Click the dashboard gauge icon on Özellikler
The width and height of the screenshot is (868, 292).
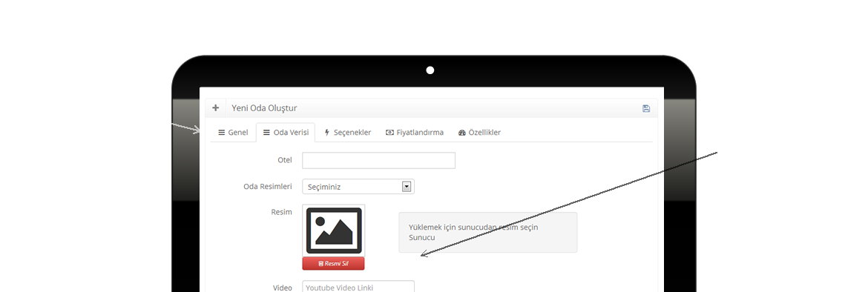tap(462, 132)
